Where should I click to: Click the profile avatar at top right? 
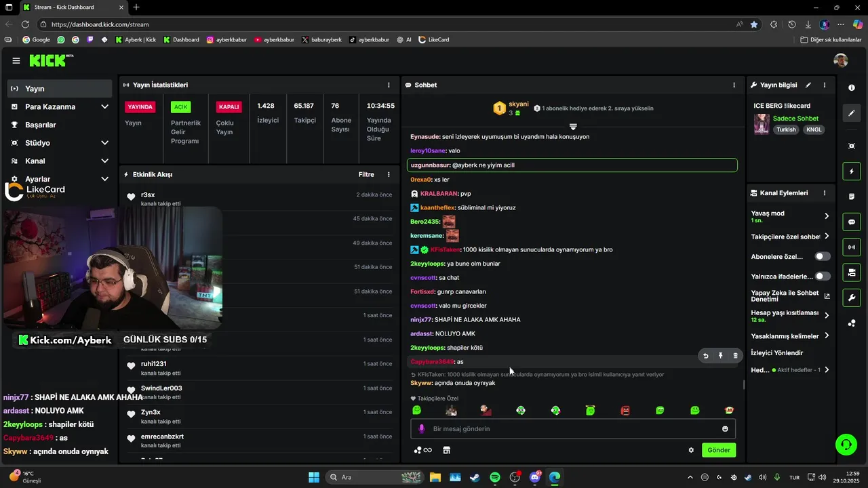coord(841,61)
